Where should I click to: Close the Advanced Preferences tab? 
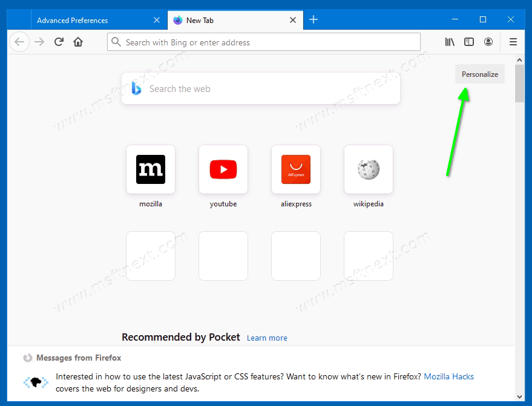[x=157, y=20]
